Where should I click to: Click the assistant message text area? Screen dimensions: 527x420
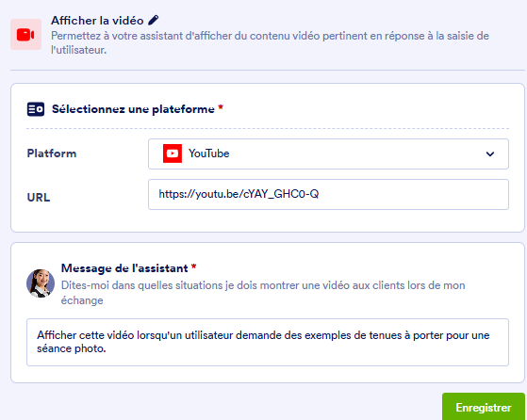pyautogui.click(x=268, y=342)
